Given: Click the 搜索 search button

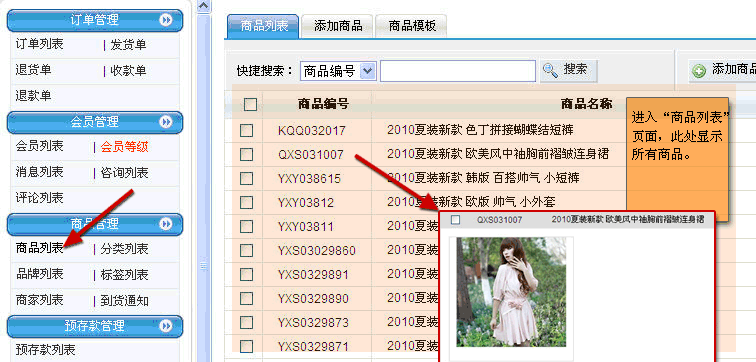Looking at the screenshot, I should 569,71.
